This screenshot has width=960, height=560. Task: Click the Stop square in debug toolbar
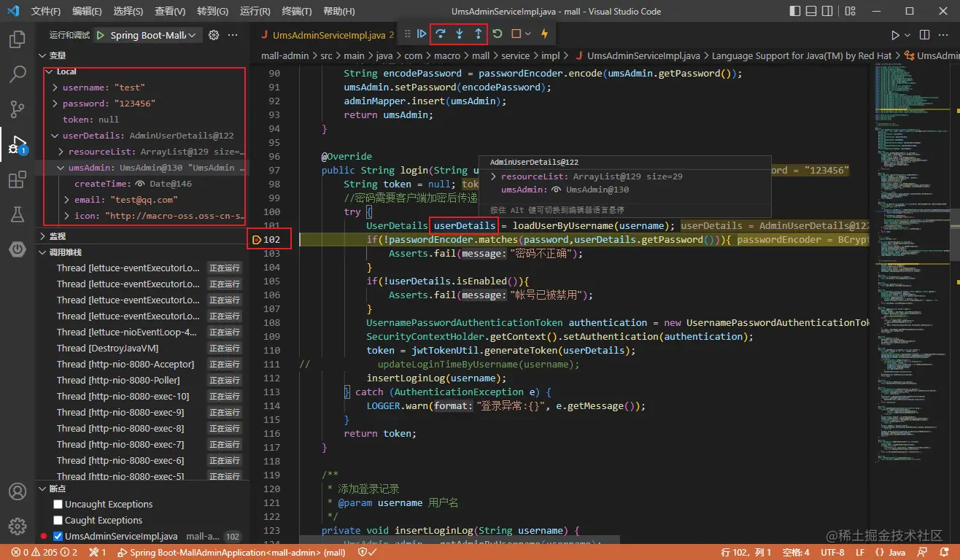516,34
